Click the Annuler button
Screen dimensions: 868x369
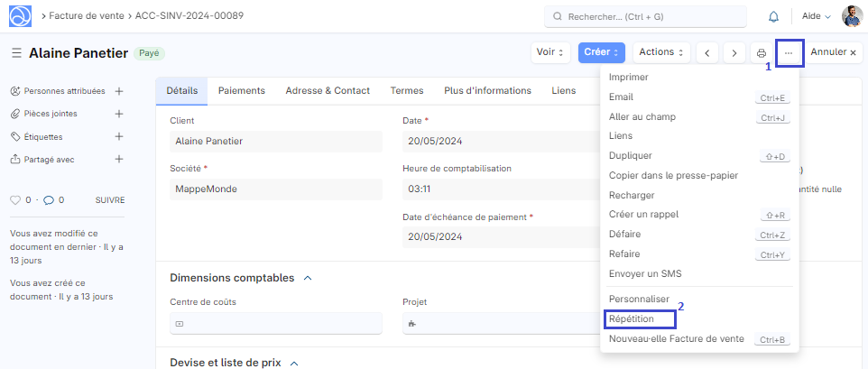point(833,52)
